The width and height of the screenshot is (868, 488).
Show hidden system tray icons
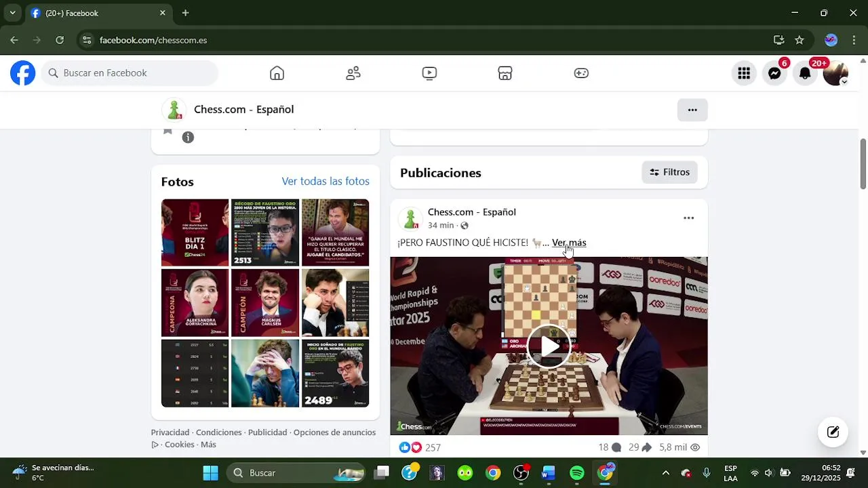pos(665,473)
